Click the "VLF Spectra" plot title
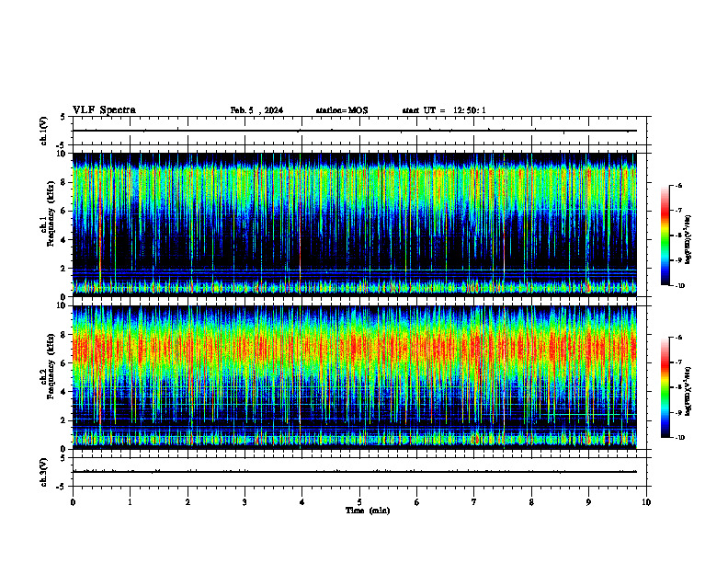Viewport: 728px width, 563px height. (x=104, y=110)
